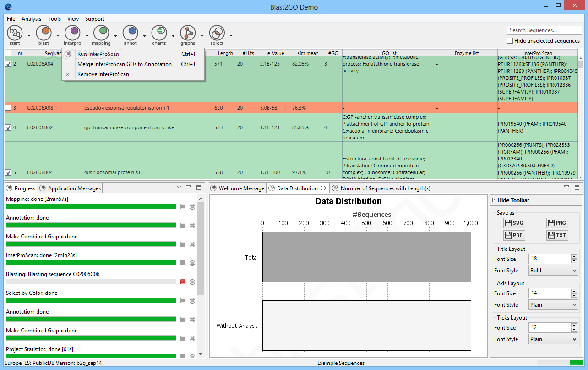Image resolution: width=588 pixels, height=370 pixels.
Task: Open the Tools menu
Action: click(54, 19)
